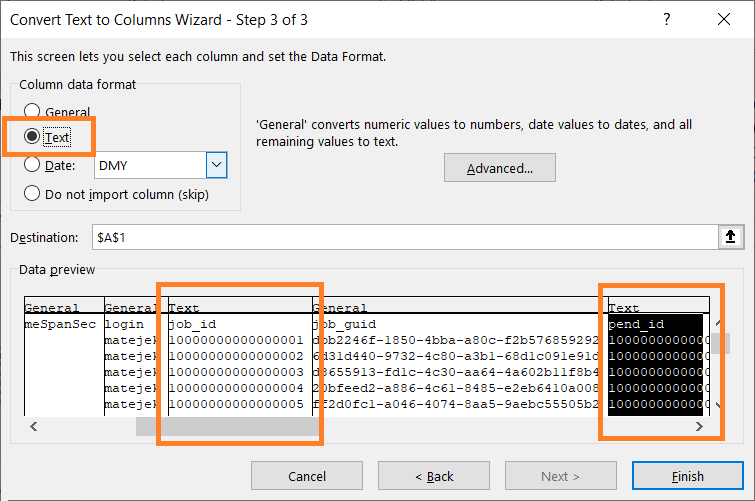Cancel the wizard
Image resolution: width=755 pixels, height=501 pixels.
pyautogui.click(x=306, y=476)
